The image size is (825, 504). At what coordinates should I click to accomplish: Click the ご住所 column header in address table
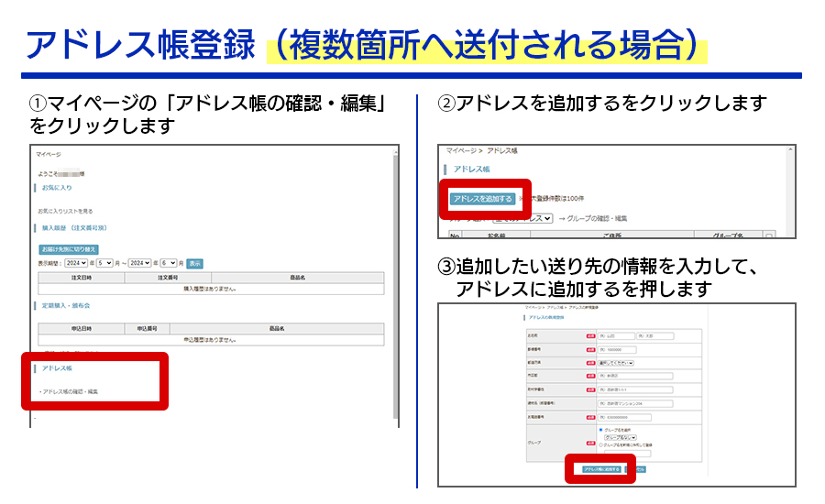pos(612,236)
